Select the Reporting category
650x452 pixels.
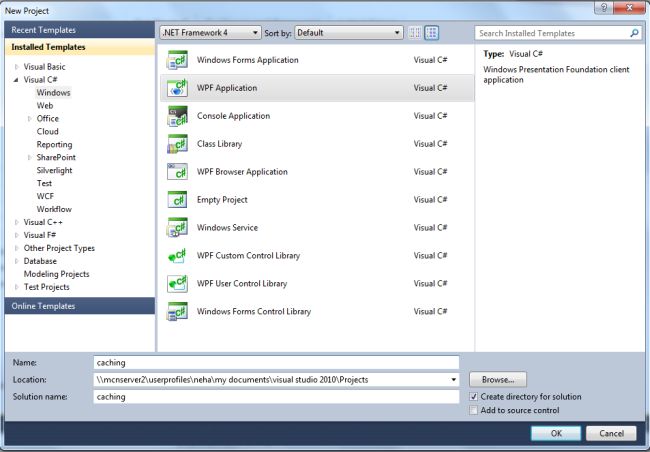[x=54, y=144]
